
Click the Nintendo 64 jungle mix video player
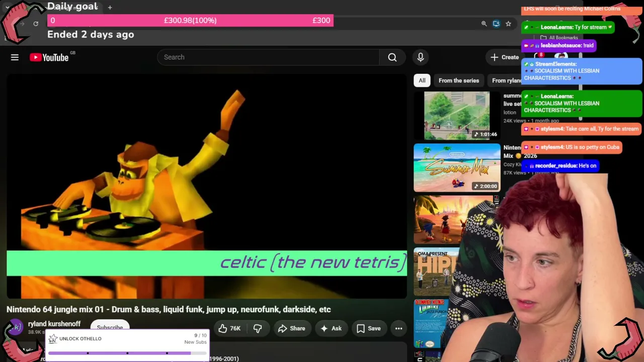(x=207, y=187)
